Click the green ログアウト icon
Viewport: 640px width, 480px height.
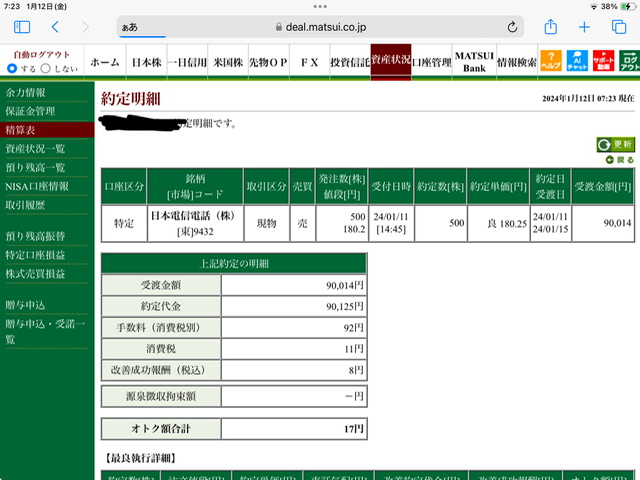(x=629, y=61)
